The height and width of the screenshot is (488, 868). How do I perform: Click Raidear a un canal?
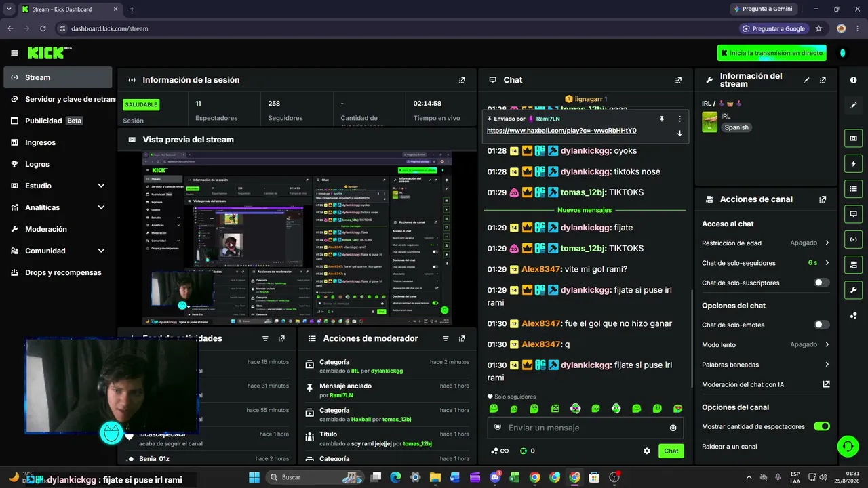[729, 447]
